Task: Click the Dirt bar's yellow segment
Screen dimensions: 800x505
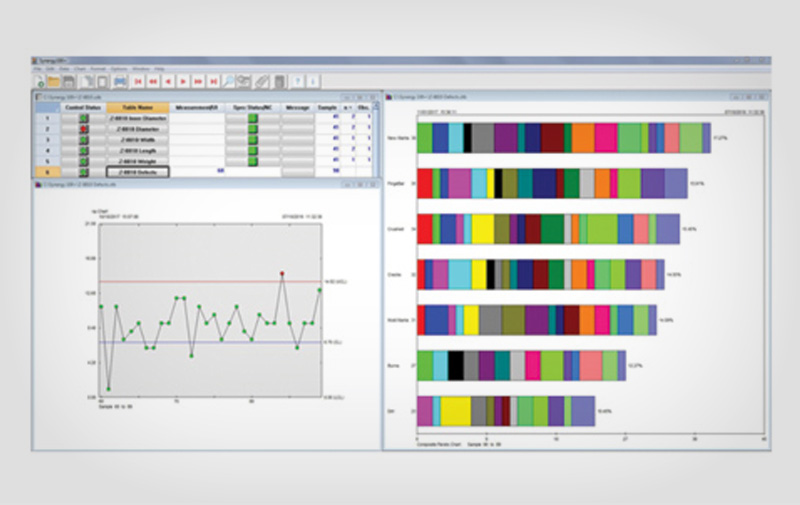Action: click(x=456, y=411)
